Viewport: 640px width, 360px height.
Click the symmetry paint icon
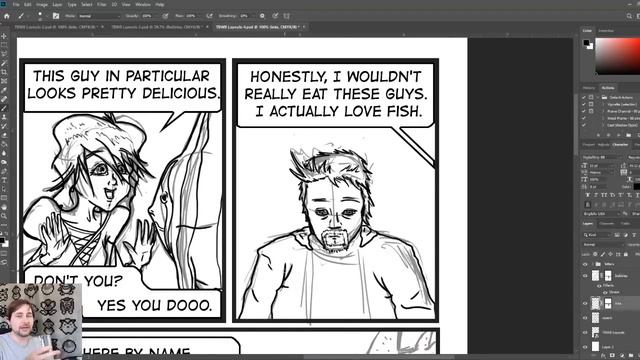click(287, 16)
